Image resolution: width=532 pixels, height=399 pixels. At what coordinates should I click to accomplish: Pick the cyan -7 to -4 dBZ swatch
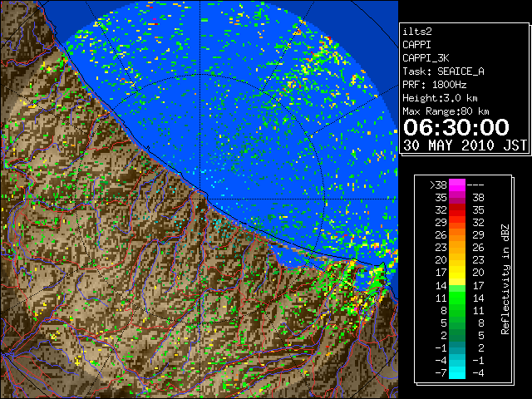(x=457, y=372)
